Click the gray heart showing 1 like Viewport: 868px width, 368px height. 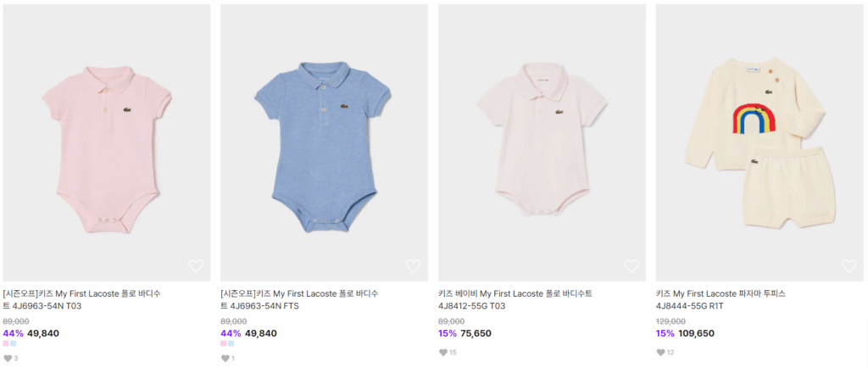225,359
